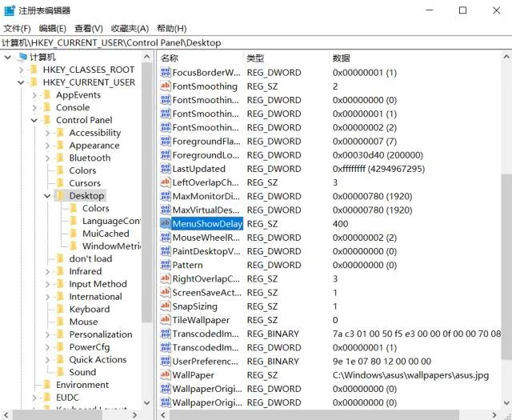Click the MaxMonitorDi... value icon
The height and width of the screenshot is (420, 512).
[x=166, y=196]
